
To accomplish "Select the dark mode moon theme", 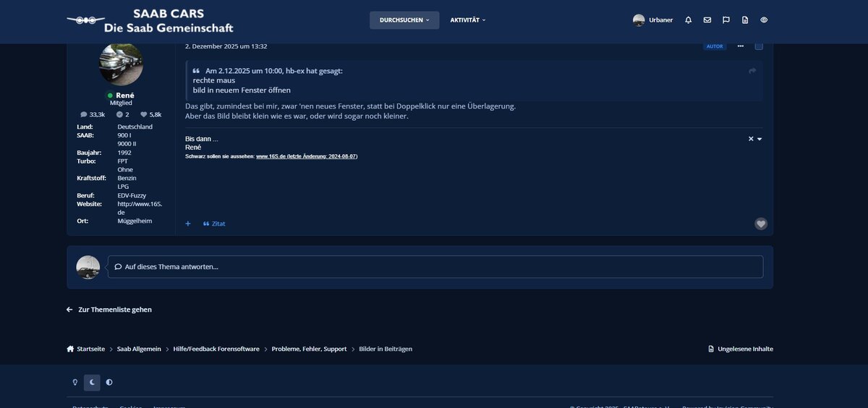I will 92,382.
